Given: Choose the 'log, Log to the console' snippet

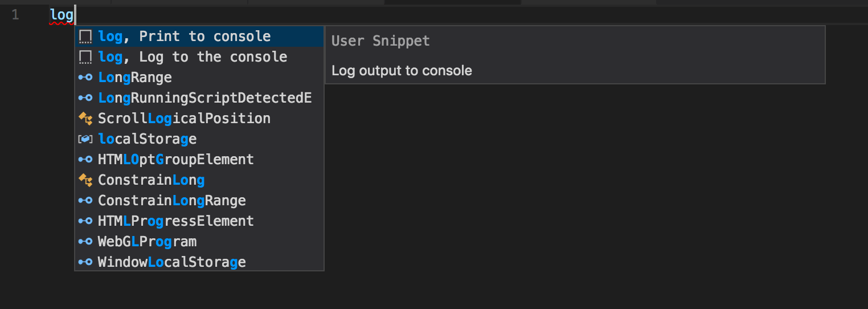Looking at the screenshot, I should tap(193, 57).
